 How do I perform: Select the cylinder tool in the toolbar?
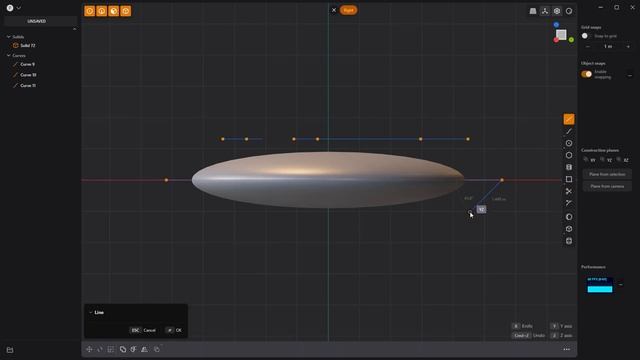(569, 167)
